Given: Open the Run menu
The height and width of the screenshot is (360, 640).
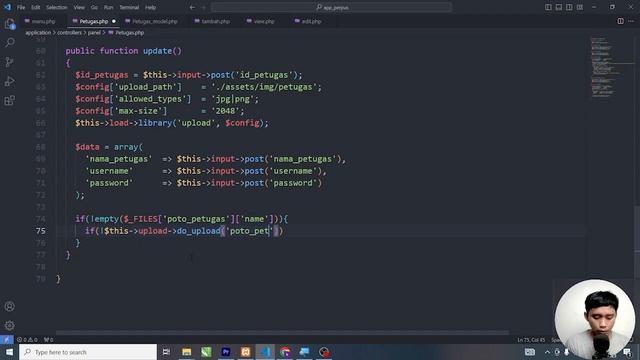Looking at the screenshot, I should coord(108,7).
